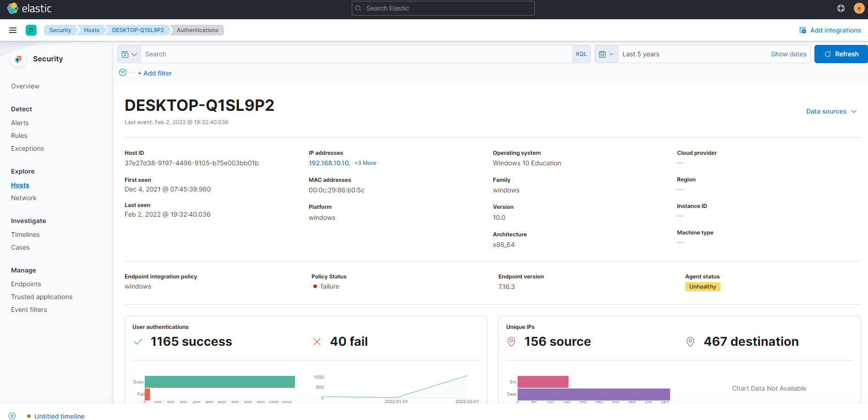Click the green Success authentication bar
868x420 pixels.
(x=219, y=382)
